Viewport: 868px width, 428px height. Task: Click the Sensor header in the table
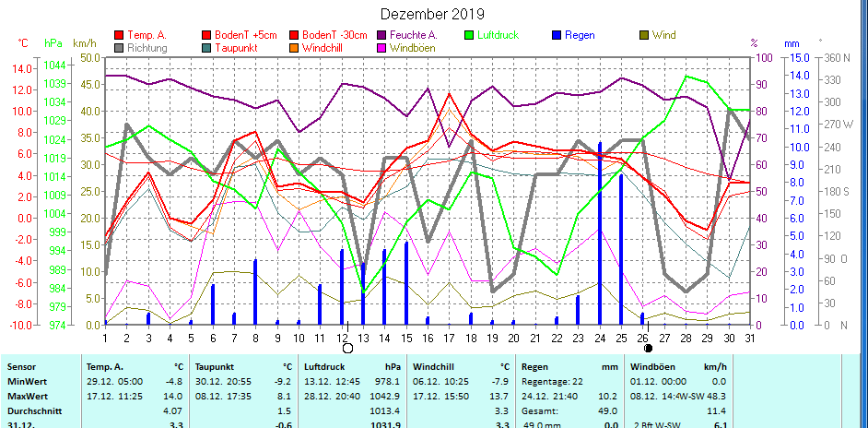[x=20, y=367]
